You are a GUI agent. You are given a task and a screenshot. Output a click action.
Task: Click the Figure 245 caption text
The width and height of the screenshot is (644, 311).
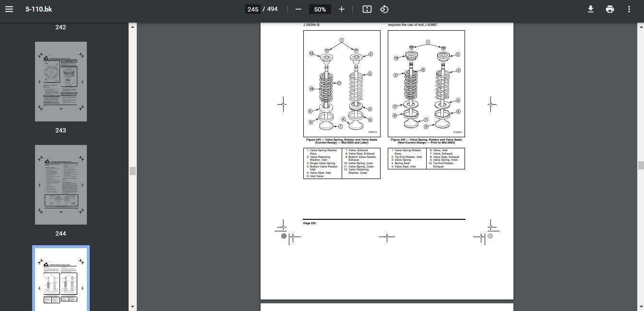point(426,141)
